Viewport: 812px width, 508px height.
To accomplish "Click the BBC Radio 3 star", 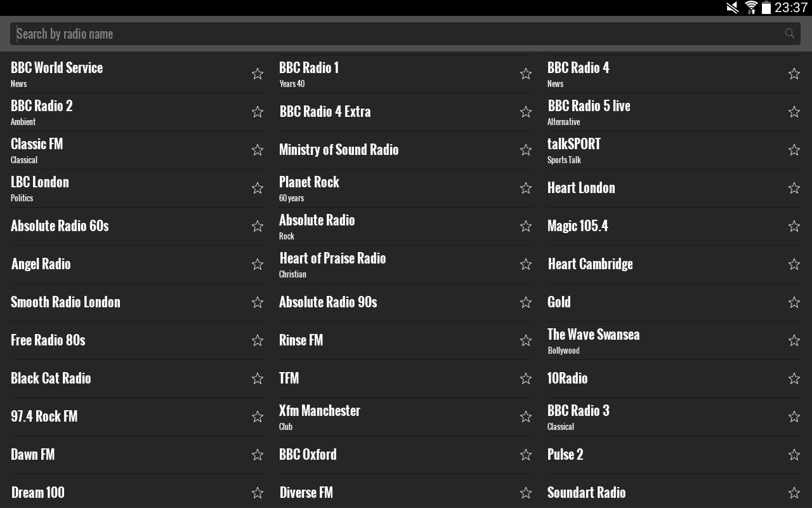I will coord(794,417).
